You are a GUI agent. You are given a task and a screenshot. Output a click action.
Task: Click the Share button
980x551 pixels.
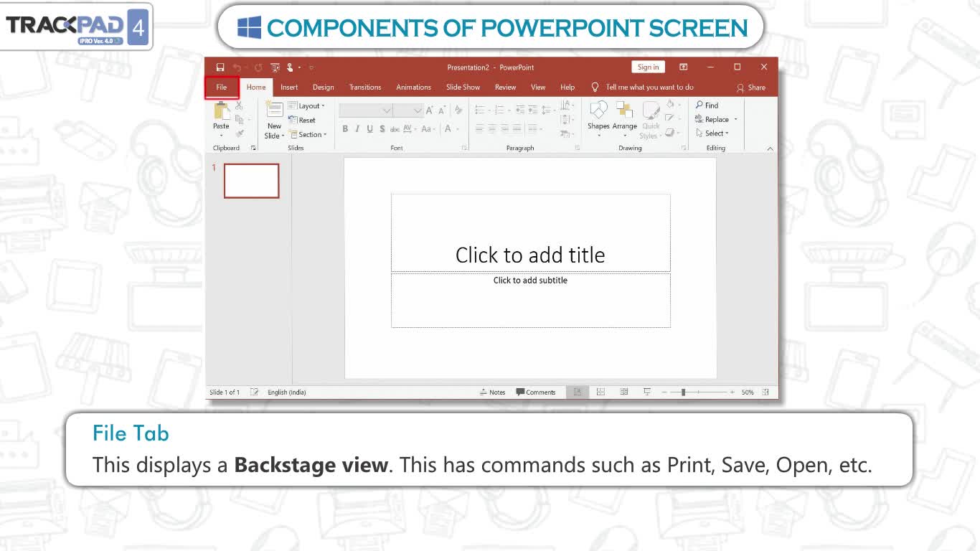point(751,88)
